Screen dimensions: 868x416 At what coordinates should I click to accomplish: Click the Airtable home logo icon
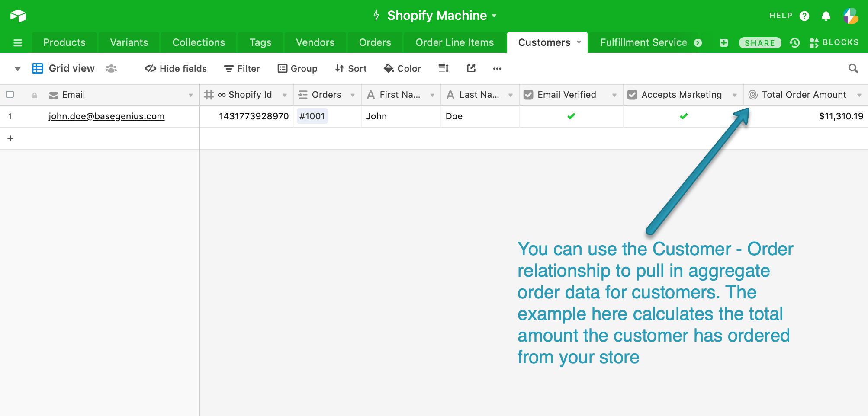coord(18,16)
